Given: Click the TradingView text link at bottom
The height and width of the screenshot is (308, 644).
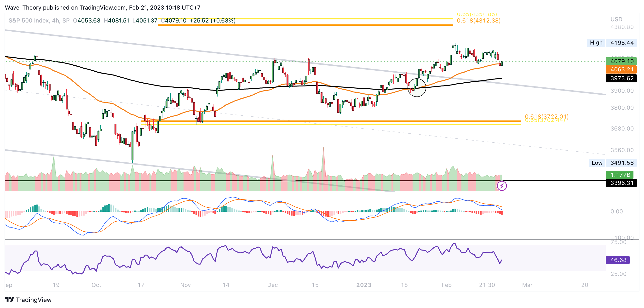Looking at the screenshot, I should (34, 300).
